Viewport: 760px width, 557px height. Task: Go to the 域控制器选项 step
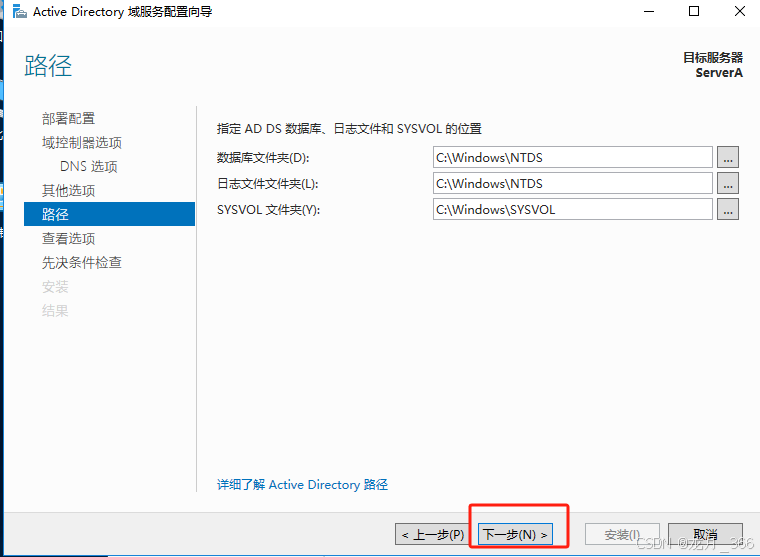click(81, 143)
